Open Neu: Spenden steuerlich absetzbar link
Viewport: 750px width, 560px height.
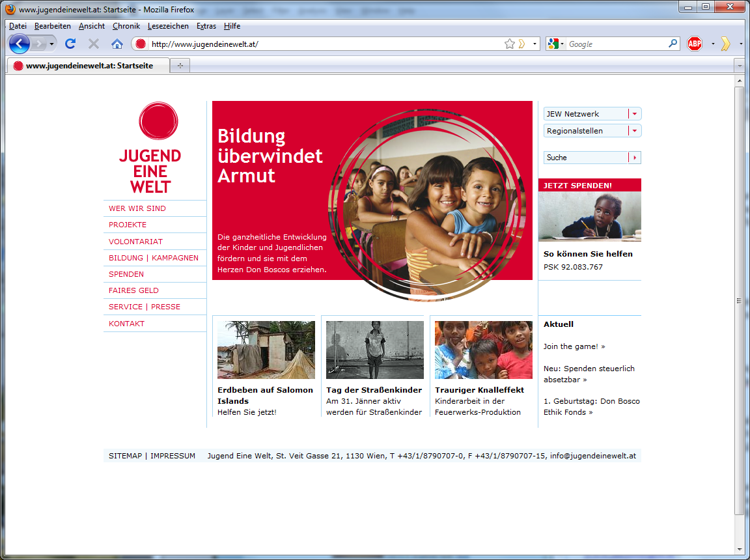click(589, 374)
